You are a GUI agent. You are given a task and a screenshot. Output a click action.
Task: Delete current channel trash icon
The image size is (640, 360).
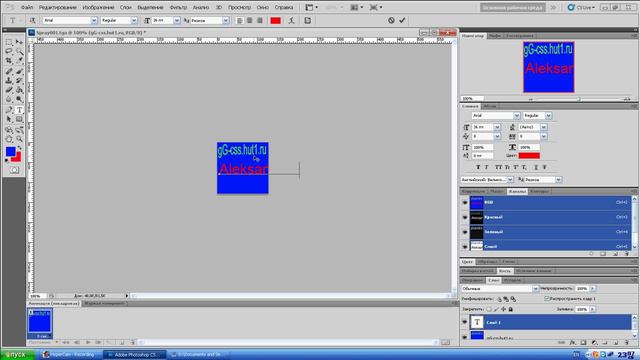pos(627,254)
